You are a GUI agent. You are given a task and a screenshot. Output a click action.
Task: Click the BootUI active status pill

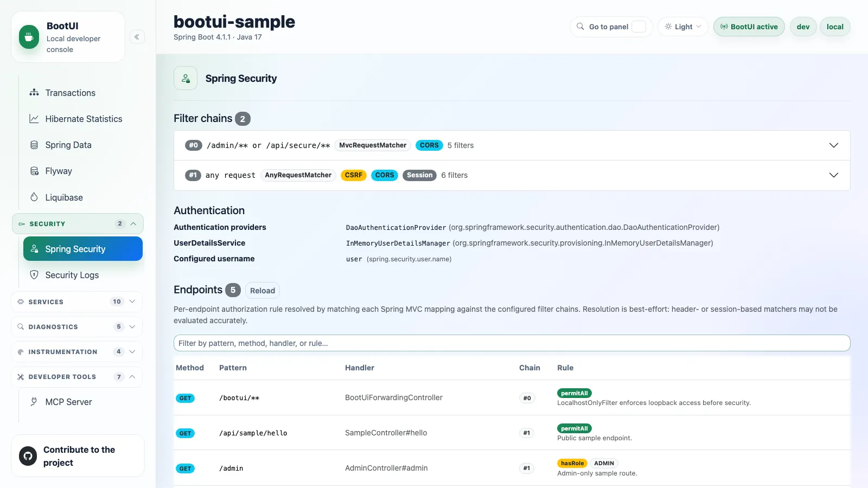[749, 27]
